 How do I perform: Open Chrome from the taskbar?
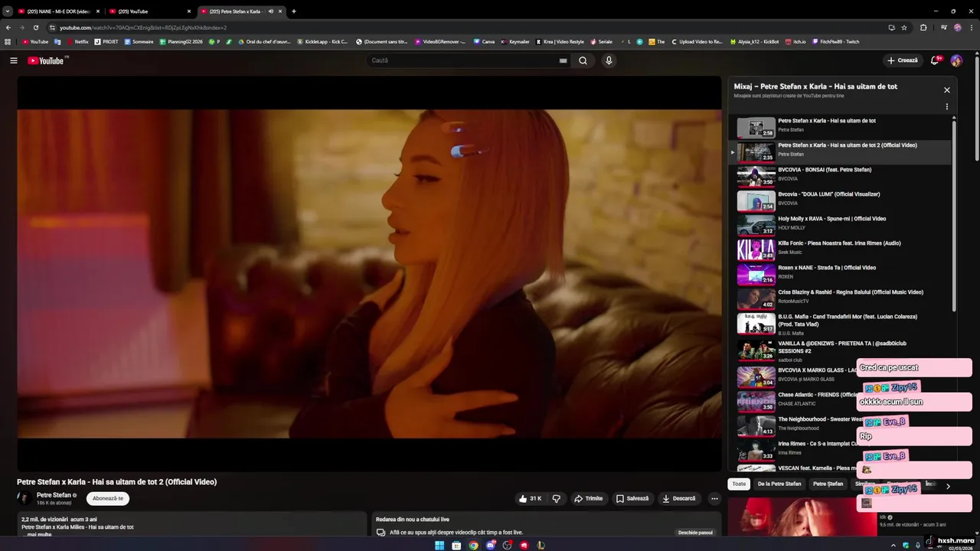pyautogui.click(x=473, y=545)
